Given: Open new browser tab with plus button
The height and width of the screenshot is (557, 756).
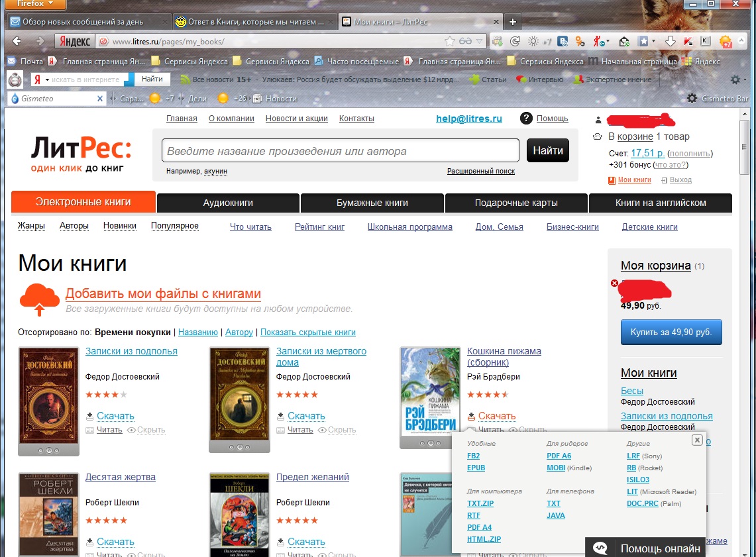Looking at the screenshot, I should click(x=513, y=22).
